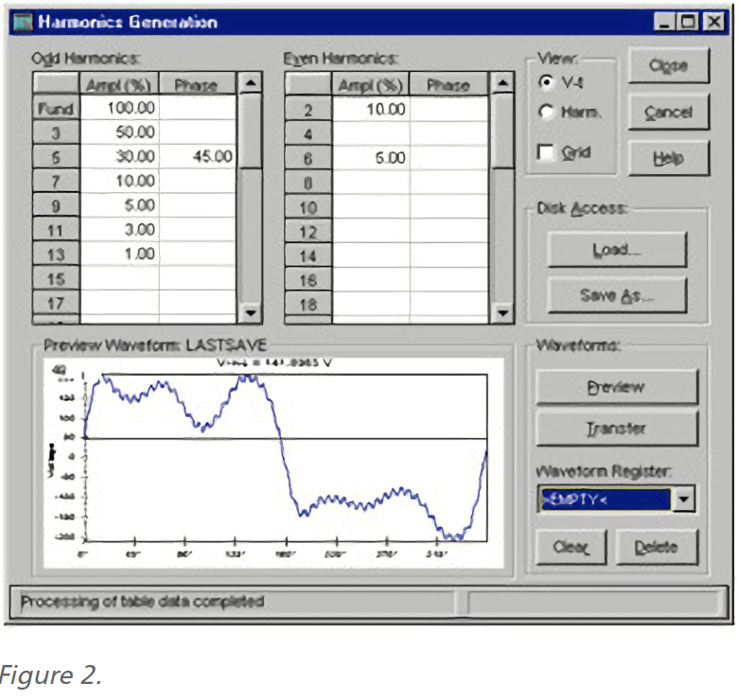Screen dimensions: 738x700
Task: Open the Waveform Register dropdown
Action: [685, 499]
